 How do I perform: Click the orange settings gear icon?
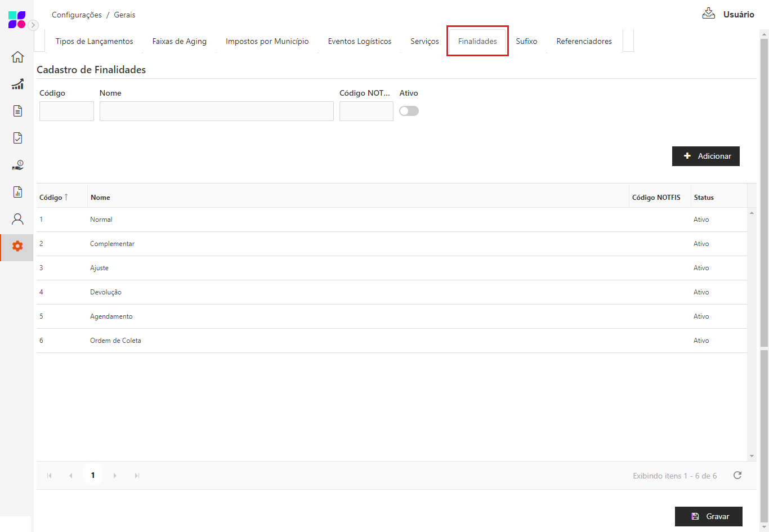coord(17,246)
